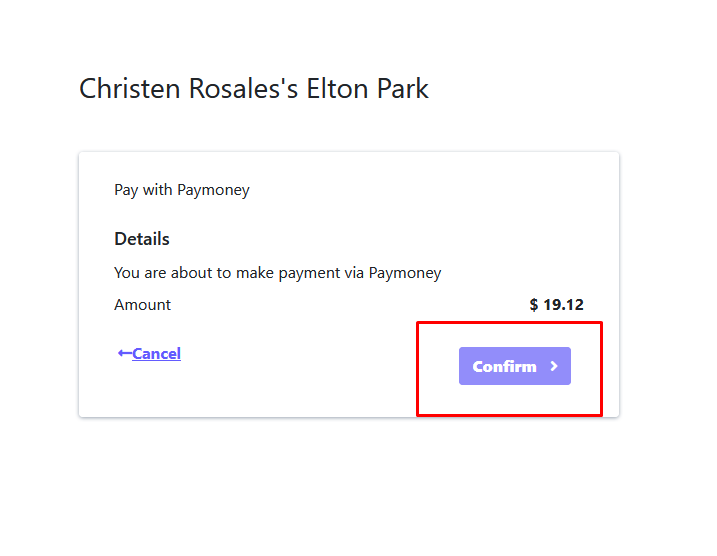Click the Confirm payment button
The width and height of the screenshot is (717, 556).
[x=514, y=366]
